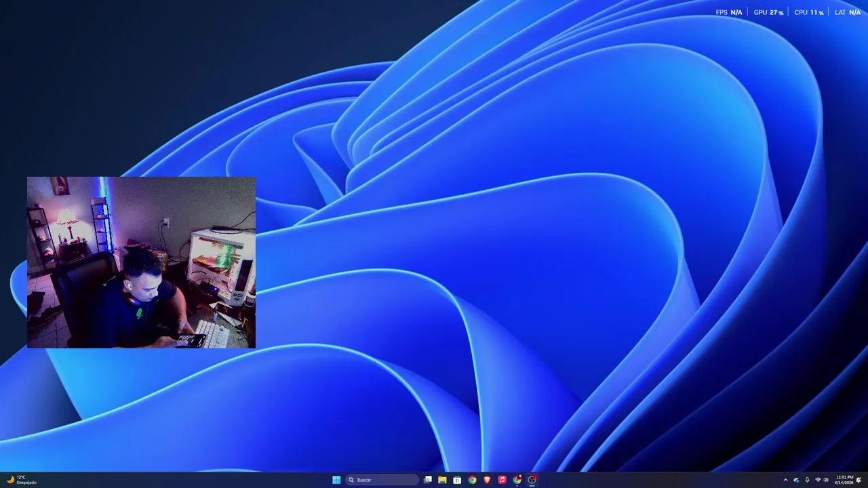Click the LAT N/A overlay readout
The width and height of the screenshot is (868, 488).
[848, 12]
